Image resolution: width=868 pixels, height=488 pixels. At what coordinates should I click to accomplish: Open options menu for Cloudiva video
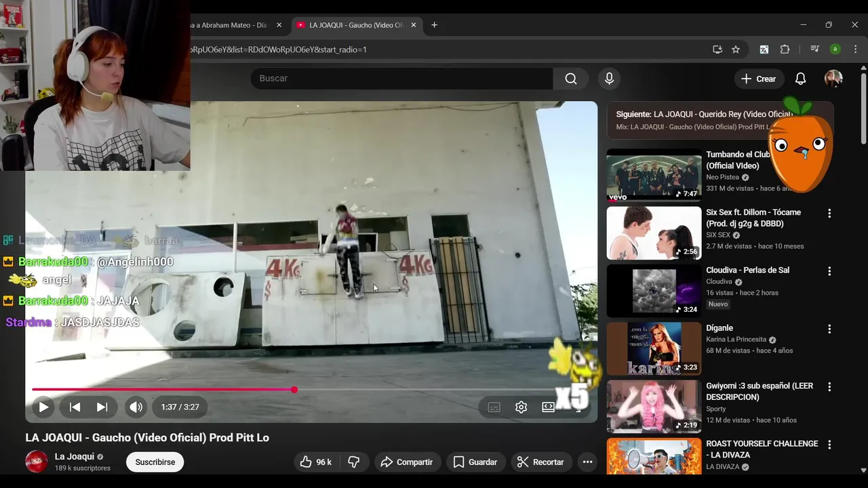[x=829, y=271]
